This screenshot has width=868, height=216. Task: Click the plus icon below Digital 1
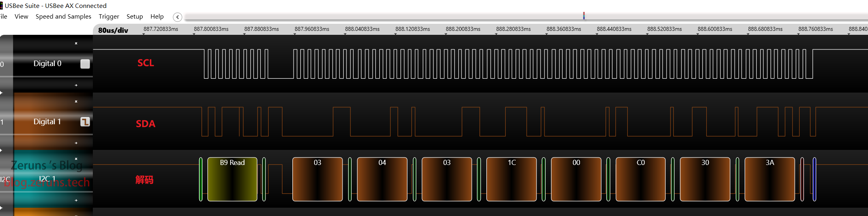pos(76,143)
